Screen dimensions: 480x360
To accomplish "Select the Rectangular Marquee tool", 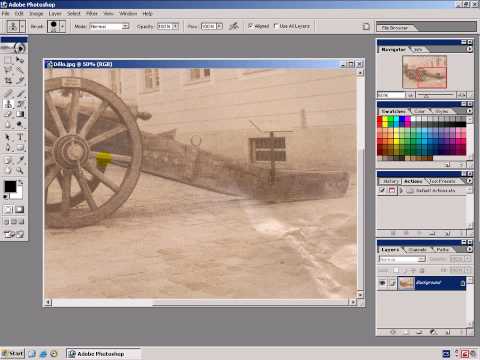I will coord(8,60).
